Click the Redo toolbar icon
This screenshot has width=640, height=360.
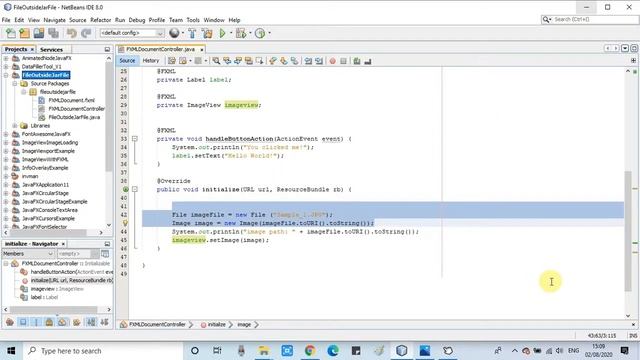click(86, 33)
